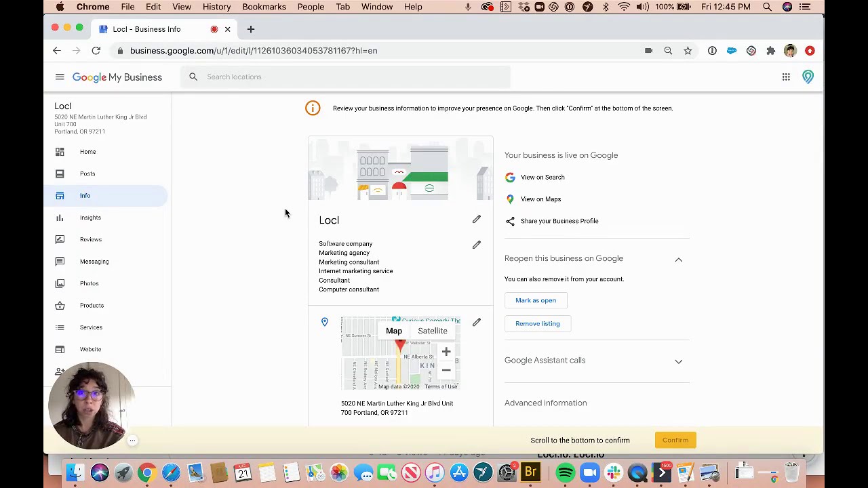Expand Google Assistant calls section
868x488 pixels.
679,361
